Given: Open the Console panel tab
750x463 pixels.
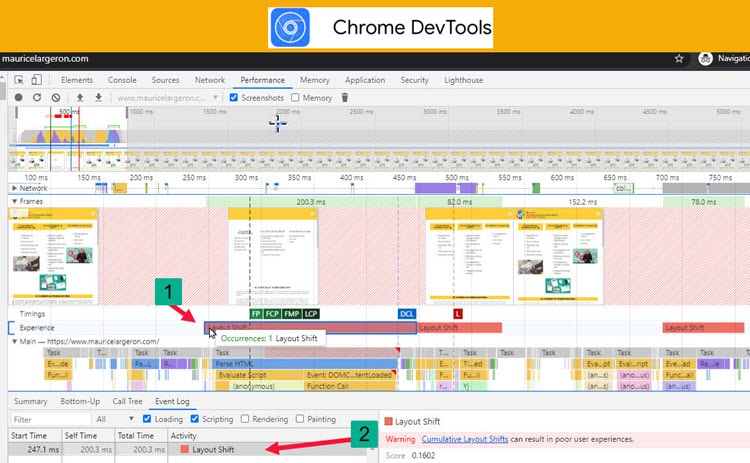Looking at the screenshot, I should pyautogui.click(x=122, y=80).
